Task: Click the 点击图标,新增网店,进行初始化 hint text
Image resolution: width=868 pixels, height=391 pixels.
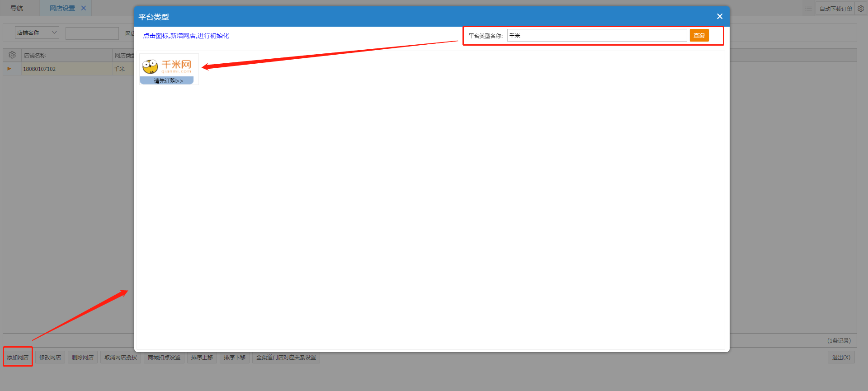Action: (x=186, y=36)
